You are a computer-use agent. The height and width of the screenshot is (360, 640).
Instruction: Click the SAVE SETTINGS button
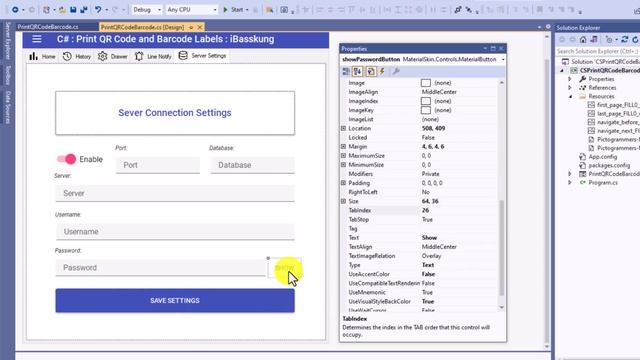pyautogui.click(x=175, y=300)
